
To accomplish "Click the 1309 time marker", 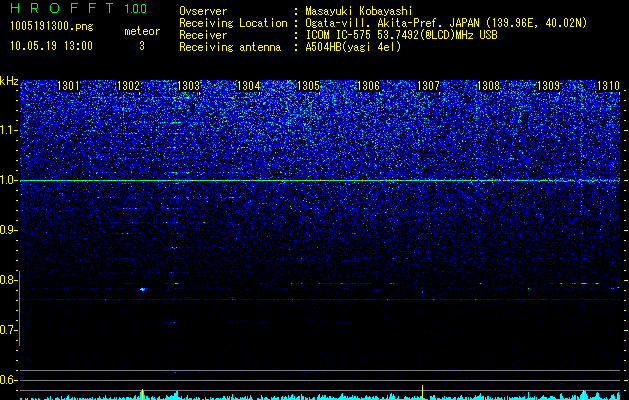I will (x=548, y=86).
